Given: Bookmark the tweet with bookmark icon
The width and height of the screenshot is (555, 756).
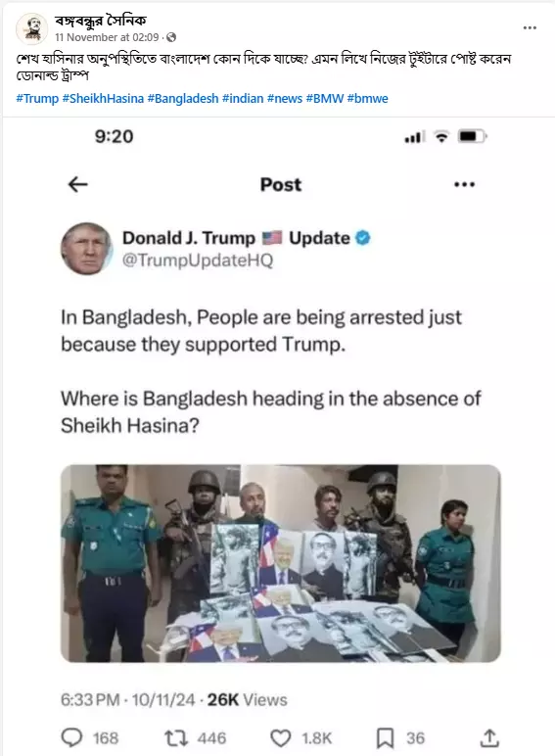Looking at the screenshot, I should pyautogui.click(x=385, y=738).
